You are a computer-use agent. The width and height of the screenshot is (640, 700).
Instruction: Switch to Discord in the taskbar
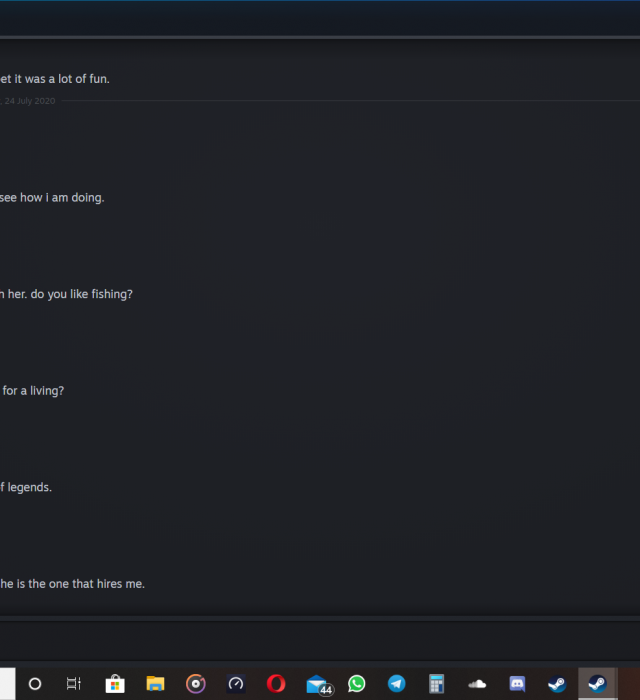pyautogui.click(x=517, y=684)
